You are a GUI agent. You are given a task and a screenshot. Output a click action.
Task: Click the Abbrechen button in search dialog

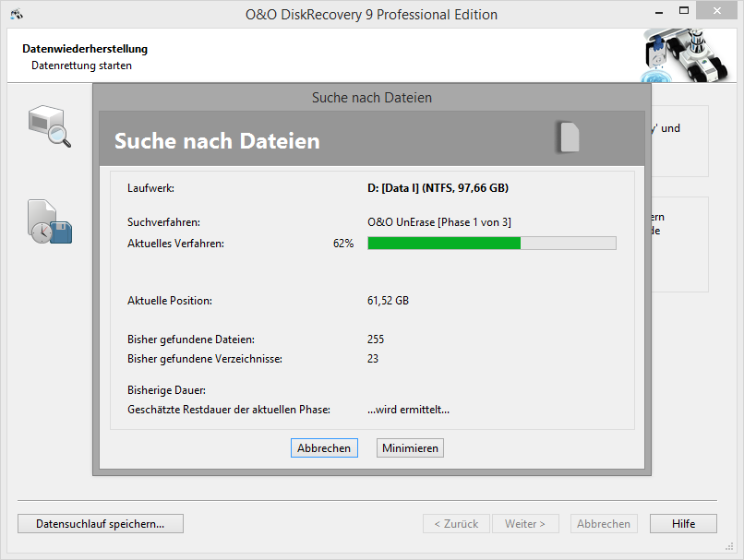324,448
